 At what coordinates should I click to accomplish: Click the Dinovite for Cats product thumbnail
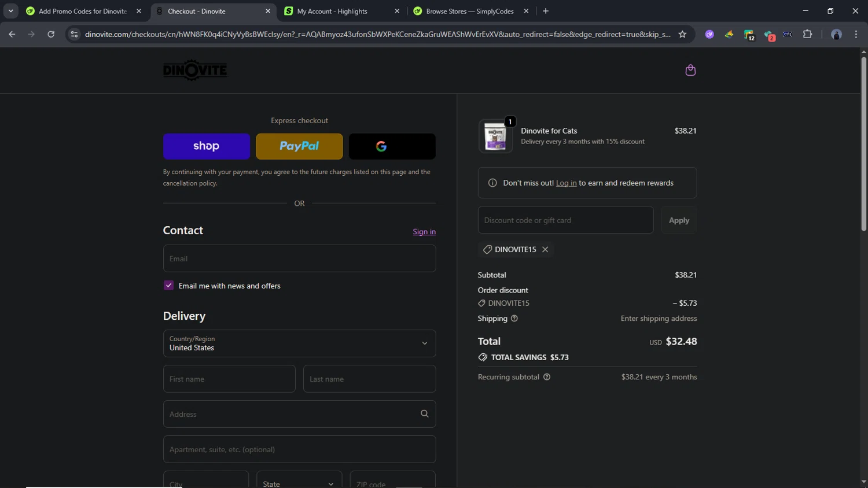click(x=495, y=136)
